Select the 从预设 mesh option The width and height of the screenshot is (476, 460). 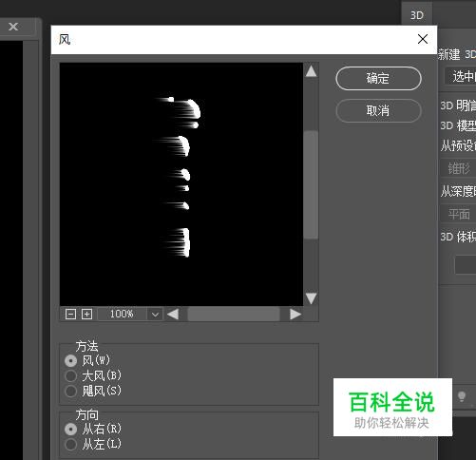click(458, 146)
